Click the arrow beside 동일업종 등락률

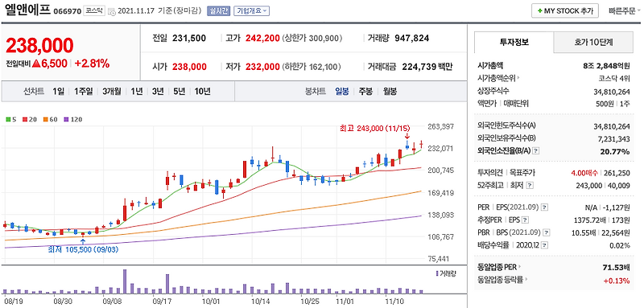point(526,280)
